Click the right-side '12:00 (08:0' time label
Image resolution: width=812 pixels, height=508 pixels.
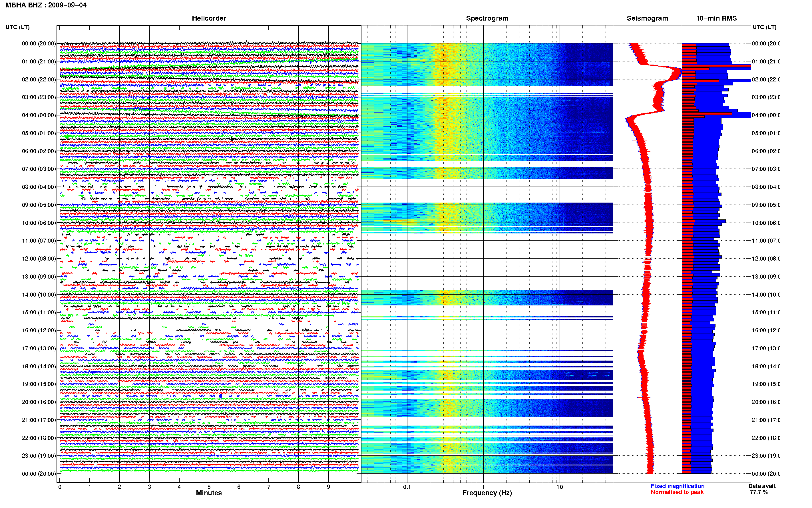(x=765, y=259)
